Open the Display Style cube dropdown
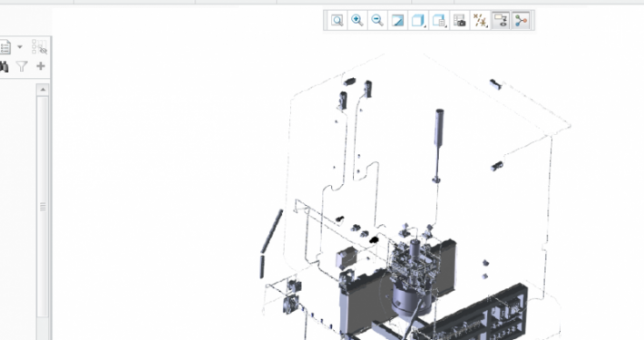The height and width of the screenshot is (340, 644). point(418,20)
